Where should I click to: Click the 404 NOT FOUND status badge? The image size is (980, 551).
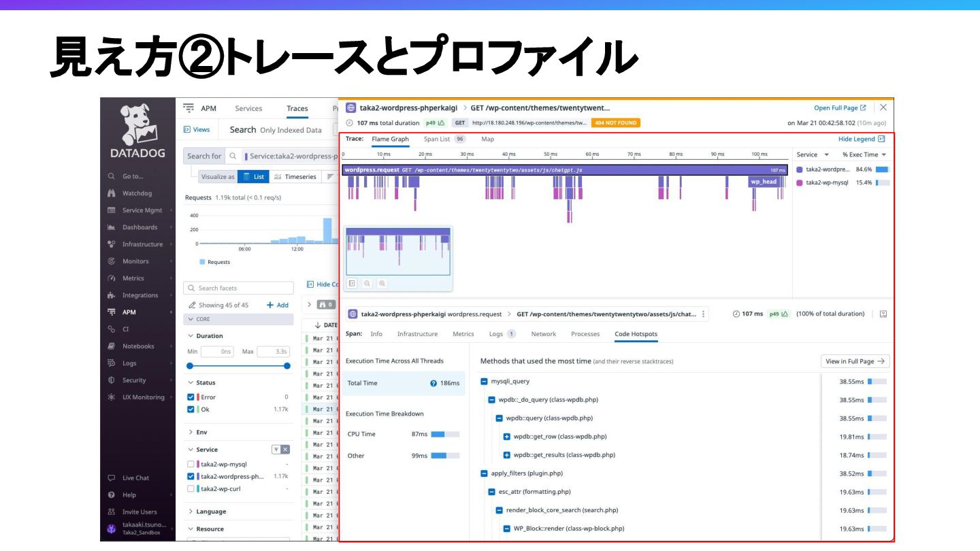point(616,123)
